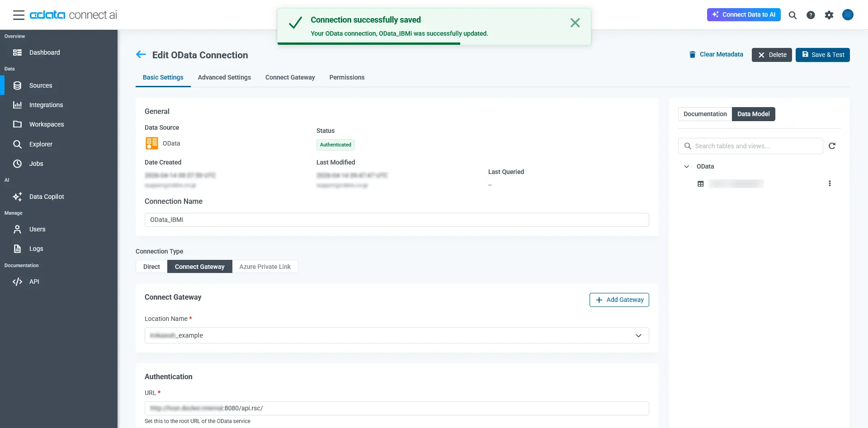Dismiss the success notification with the X
Viewport: 868px width, 428px height.
pyautogui.click(x=575, y=23)
